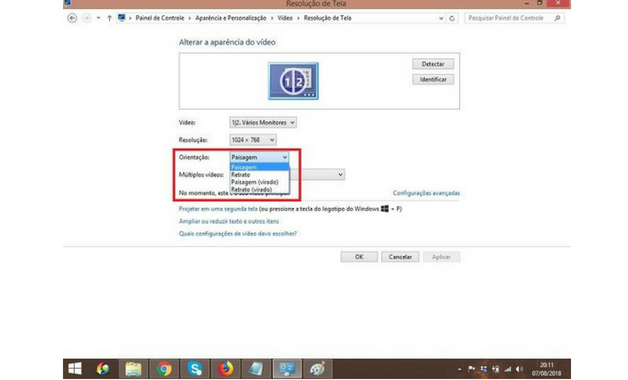Click the computer icon in address bar

pos(121,18)
